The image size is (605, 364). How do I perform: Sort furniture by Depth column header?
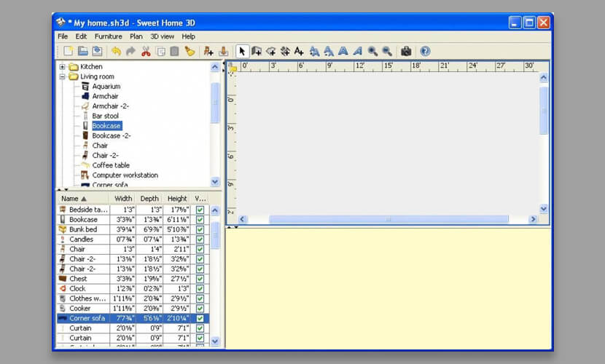tap(149, 199)
